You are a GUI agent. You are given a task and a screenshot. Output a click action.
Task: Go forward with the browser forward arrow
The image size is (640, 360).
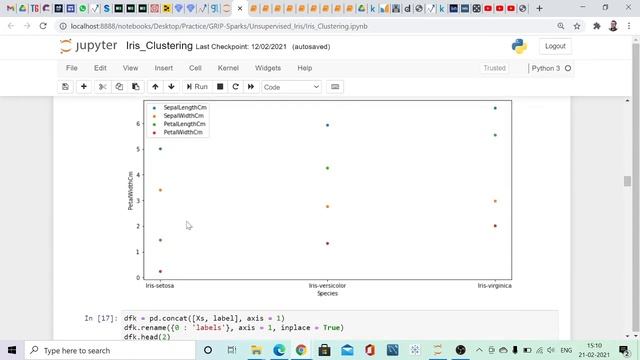pos(27,26)
